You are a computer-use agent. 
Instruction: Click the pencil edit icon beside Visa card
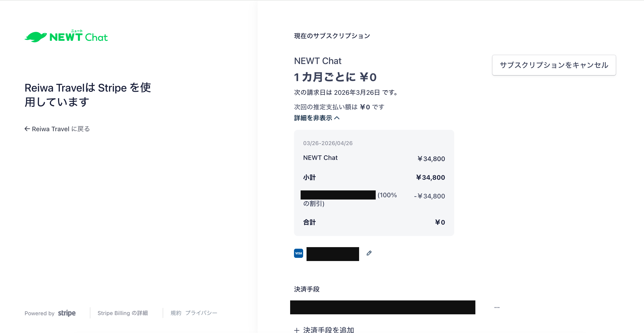[x=369, y=253]
